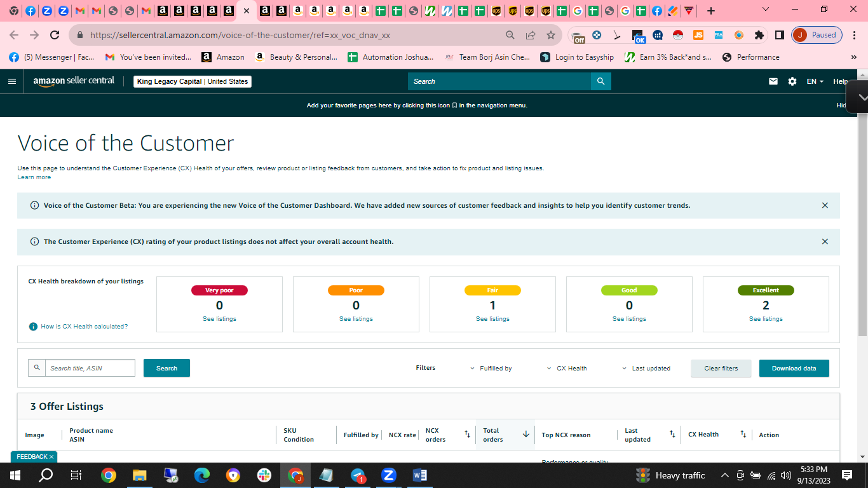
Task: View site information lock icon
Action: coord(79,36)
